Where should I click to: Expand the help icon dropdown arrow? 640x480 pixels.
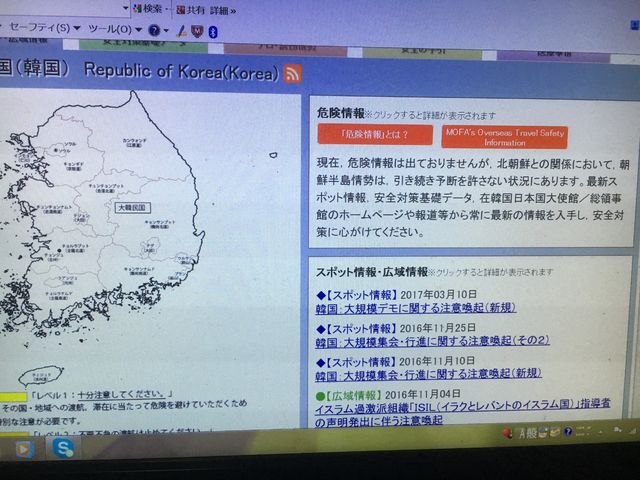click(166, 32)
